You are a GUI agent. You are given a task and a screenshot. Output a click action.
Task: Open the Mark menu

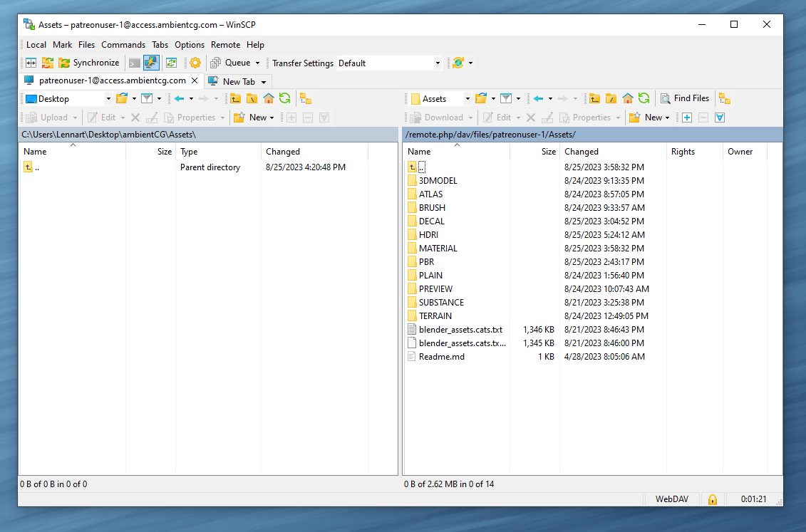click(x=62, y=45)
